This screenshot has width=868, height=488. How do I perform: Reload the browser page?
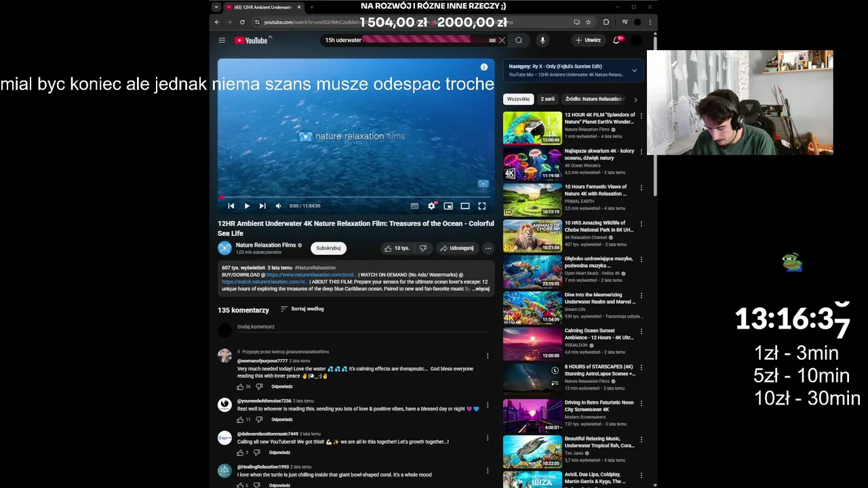point(242,22)
